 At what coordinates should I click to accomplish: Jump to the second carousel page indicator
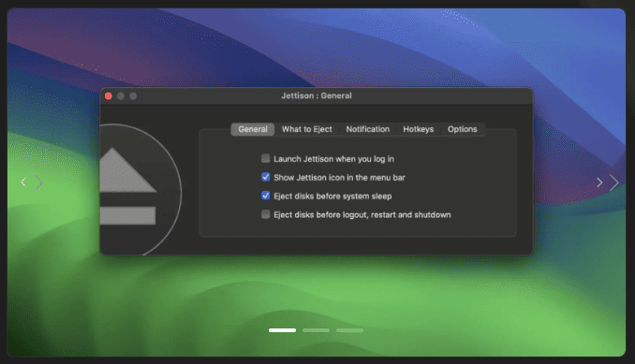pyautogui.click(x=316, y=330)
